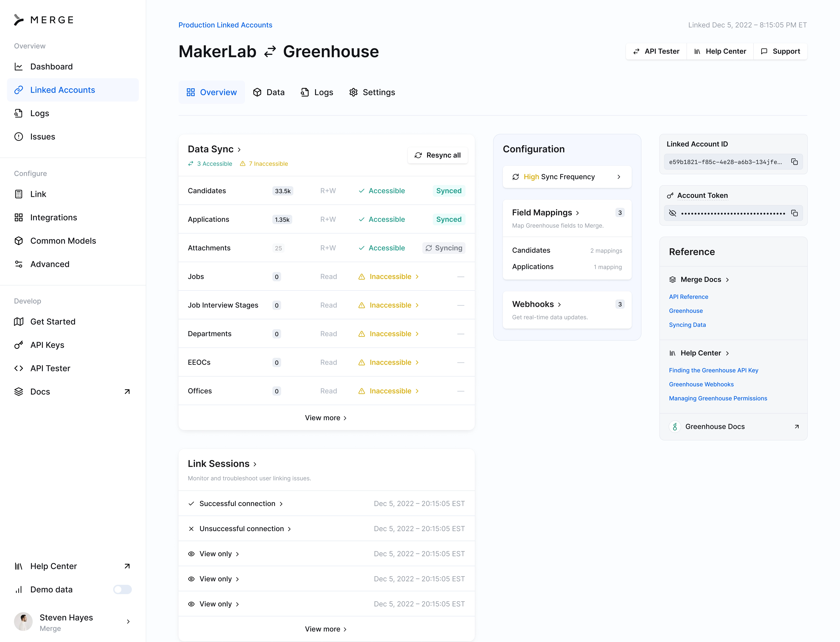Screen dimensions: 840x642
Task: Expand Webhooks chevron
Action: pyautogui.click(x=559, y=305)
